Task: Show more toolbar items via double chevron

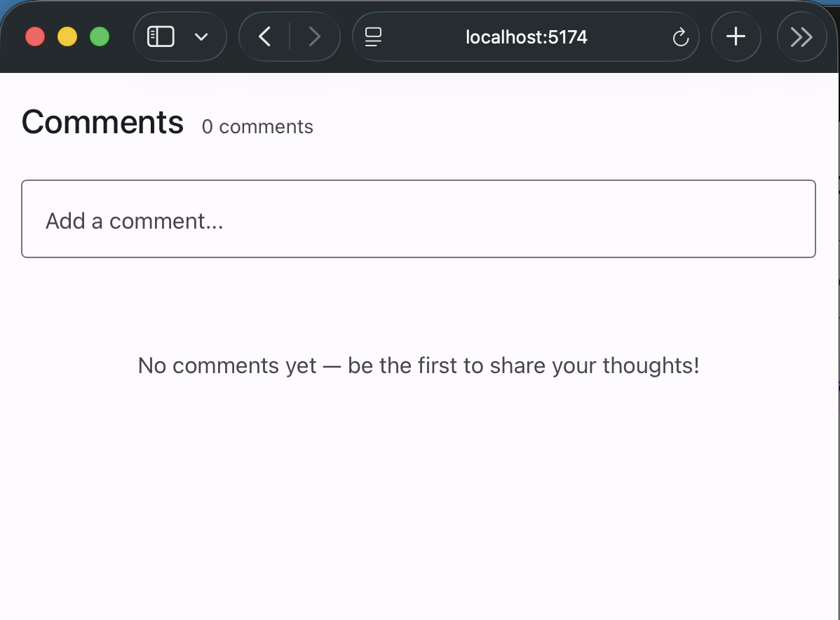Action: (801, 36)
